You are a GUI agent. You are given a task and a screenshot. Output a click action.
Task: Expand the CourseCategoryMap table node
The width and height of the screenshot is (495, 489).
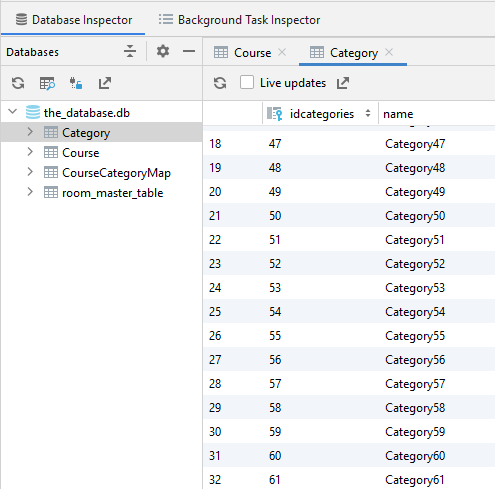(x=30, y=172)
